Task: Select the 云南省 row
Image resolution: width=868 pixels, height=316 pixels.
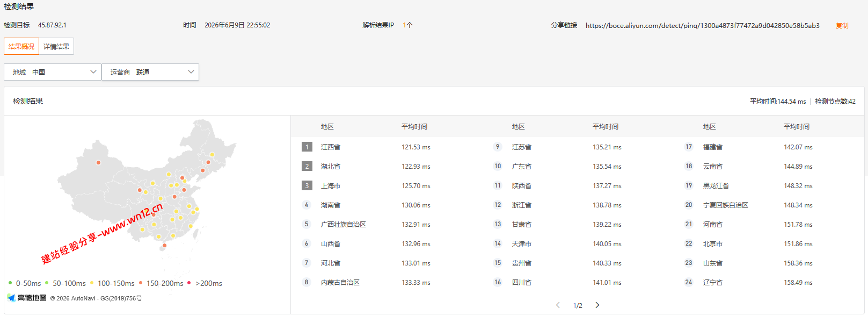Action: point(768,166)
